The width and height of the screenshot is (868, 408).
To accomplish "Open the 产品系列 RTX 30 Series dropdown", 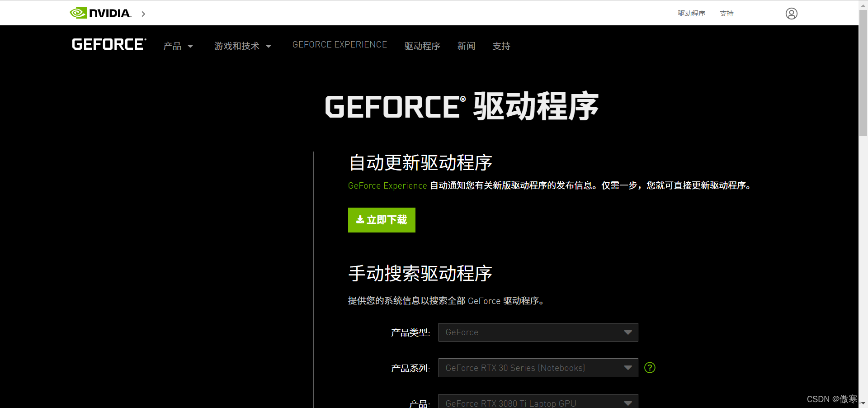I will 538,368.
